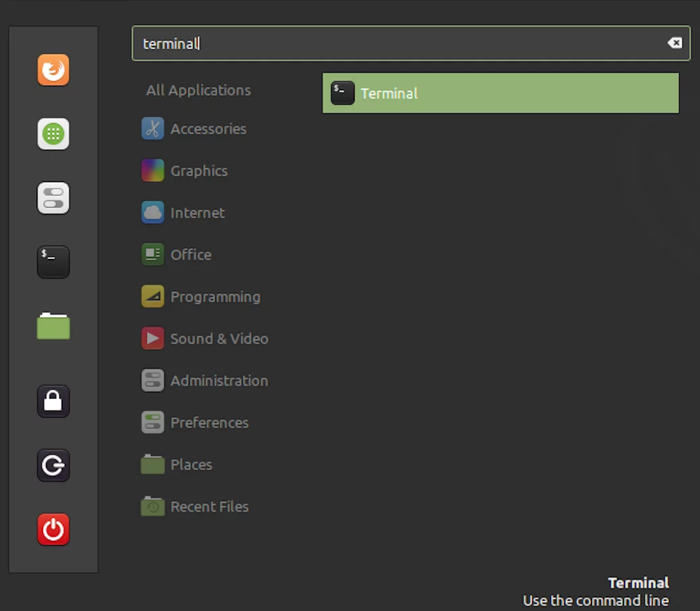Open Terminal from the favorites sidebar
Viewport: 700px width, 611px height.
[x=53, y=262]
